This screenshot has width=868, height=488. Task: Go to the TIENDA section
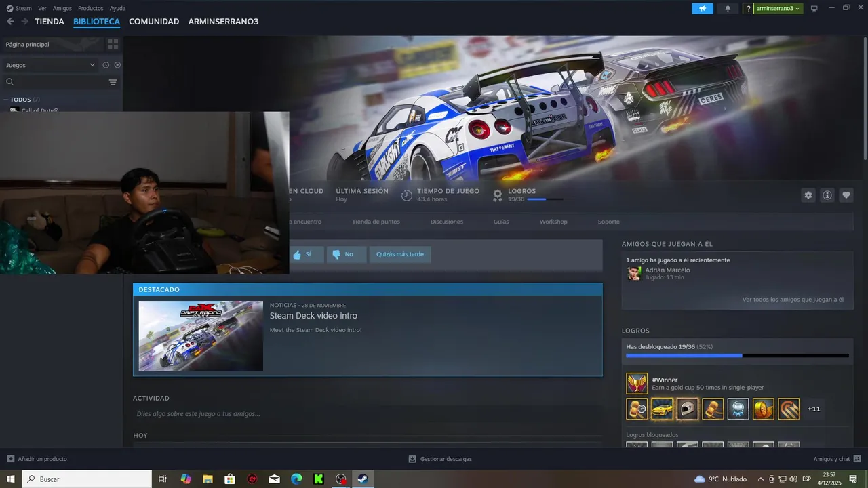(x=50, y=22)
